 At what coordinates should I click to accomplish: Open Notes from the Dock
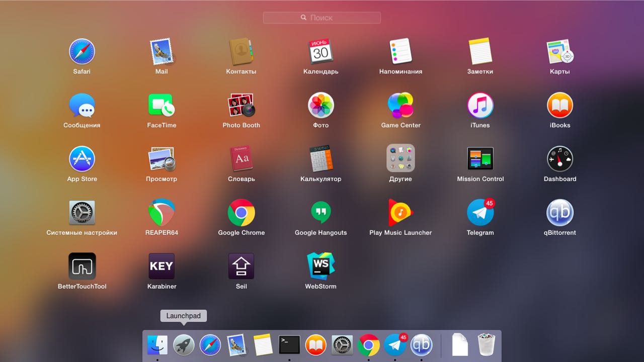pyautogui.click(x=263, y=345)
